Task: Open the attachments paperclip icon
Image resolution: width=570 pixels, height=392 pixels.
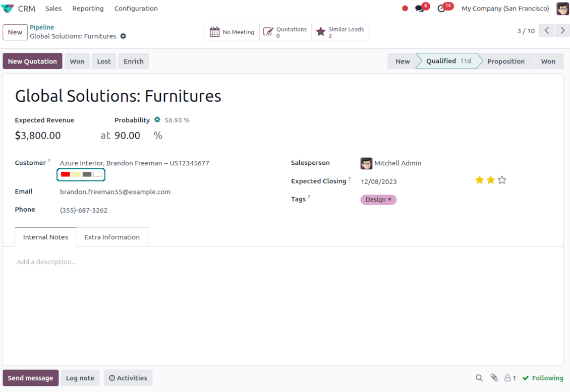Action: click(x=494, y=378)
